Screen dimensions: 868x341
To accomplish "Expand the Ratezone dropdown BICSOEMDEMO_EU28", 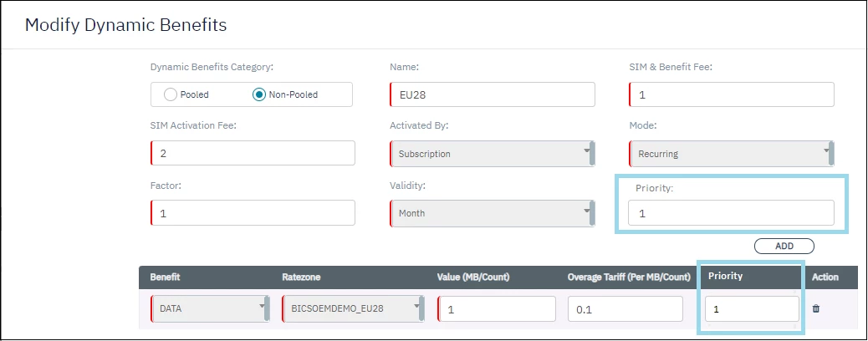I will coord(355,309).
